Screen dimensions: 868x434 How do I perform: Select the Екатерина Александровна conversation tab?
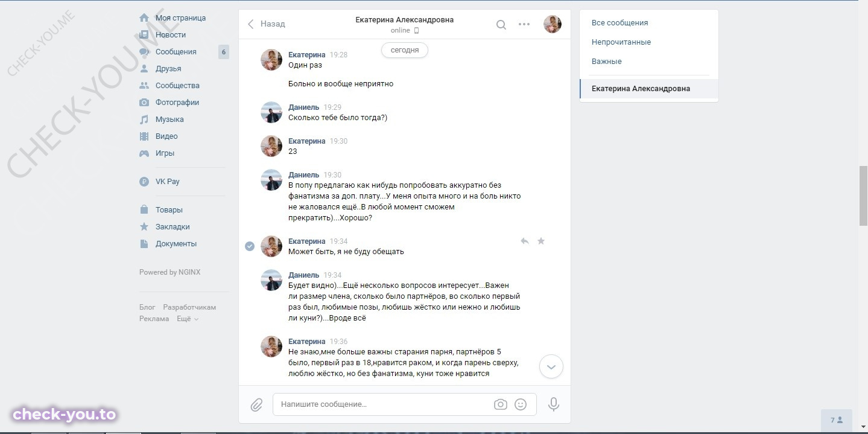pyautogui.click(x=649, y=89)
